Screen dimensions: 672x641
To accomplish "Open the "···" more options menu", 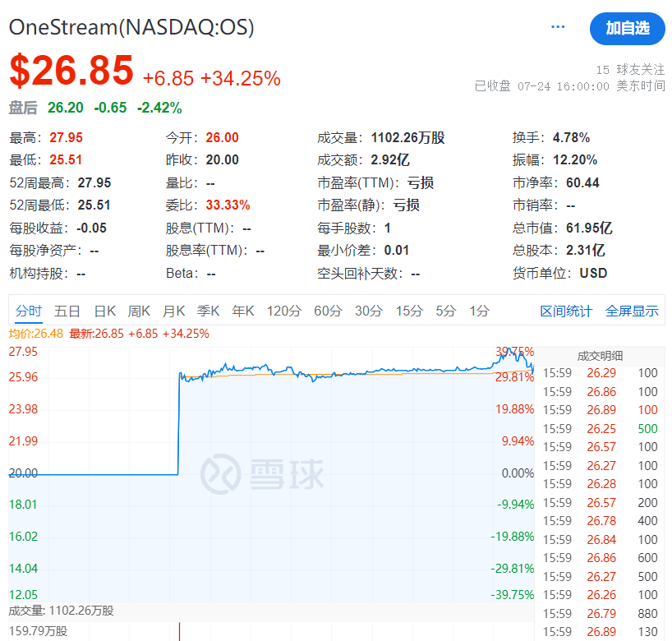I will tap(557, 26).
